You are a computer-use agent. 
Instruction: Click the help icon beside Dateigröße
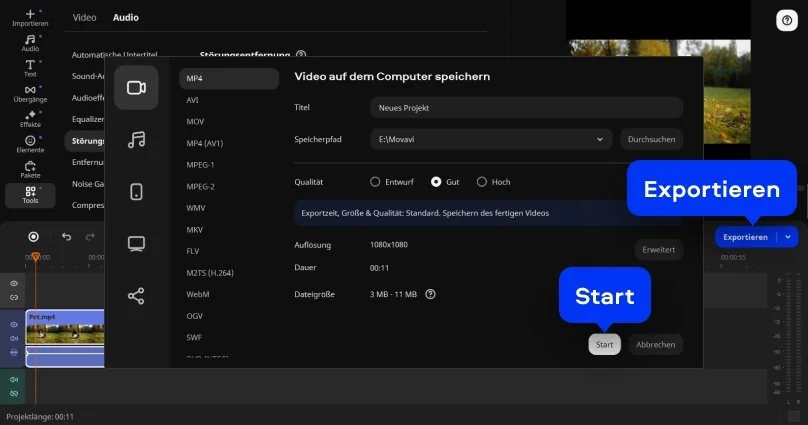coord(430,295)
